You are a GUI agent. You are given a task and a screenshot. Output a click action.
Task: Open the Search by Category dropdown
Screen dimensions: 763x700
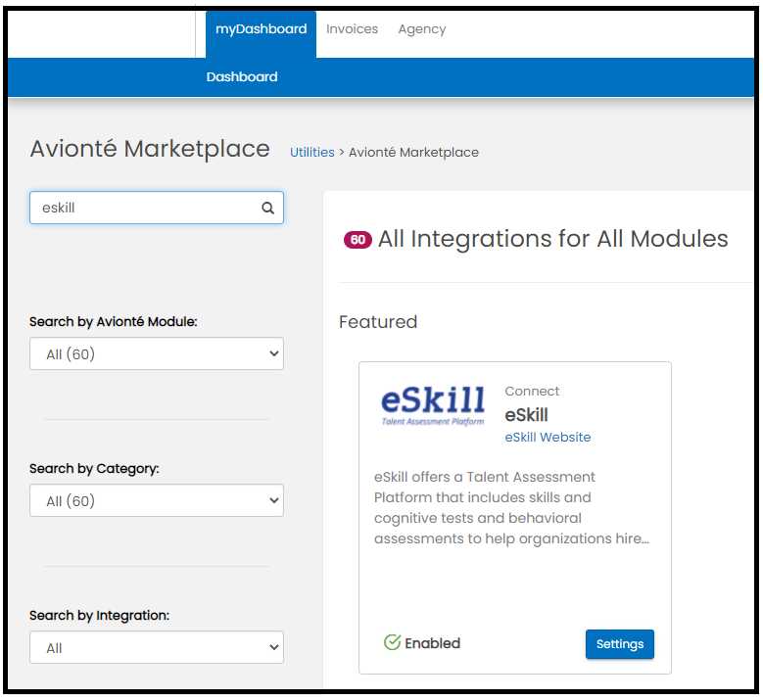(x=156, y=500)
